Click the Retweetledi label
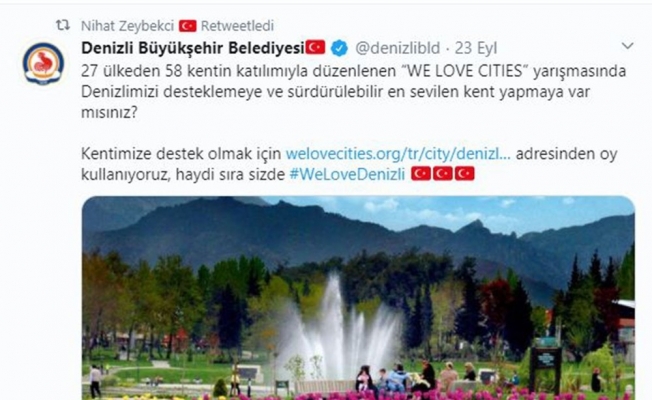652x400 pixels. (237, 26)
